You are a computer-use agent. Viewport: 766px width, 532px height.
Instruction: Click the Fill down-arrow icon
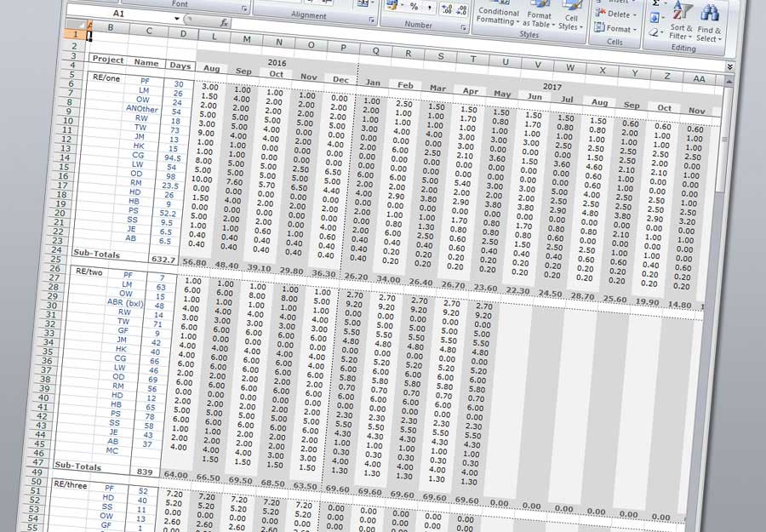(x=655, y=18)
